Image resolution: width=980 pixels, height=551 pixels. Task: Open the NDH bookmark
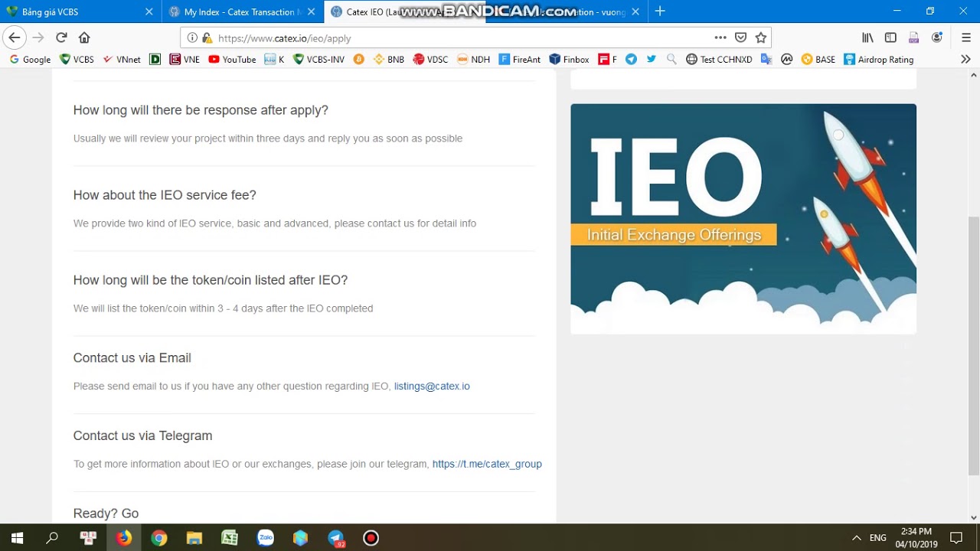pos(473,59)
